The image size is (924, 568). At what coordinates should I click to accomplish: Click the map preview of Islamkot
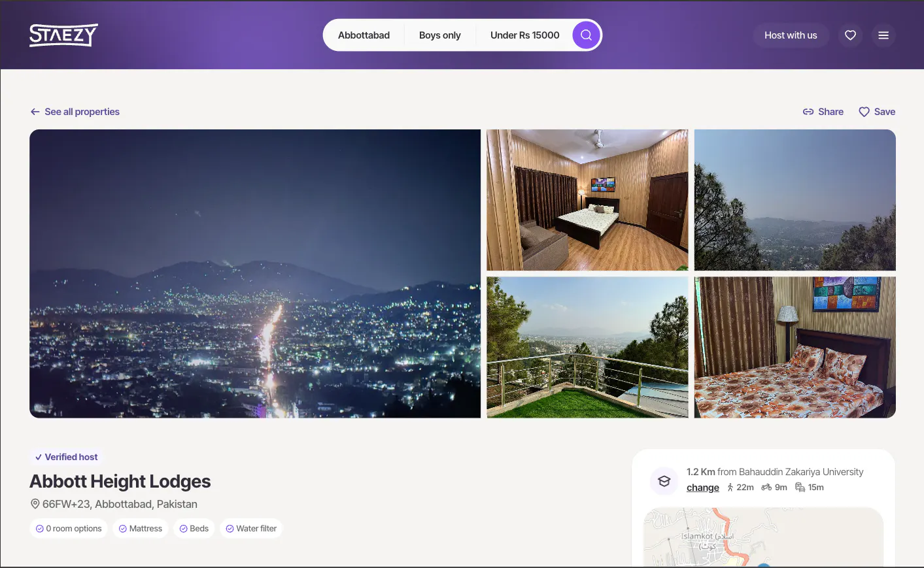763,537
